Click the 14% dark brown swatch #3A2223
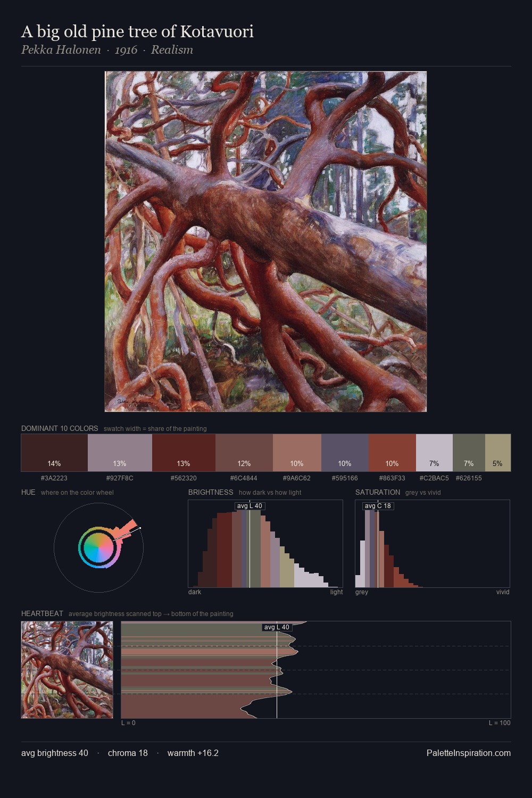 [x=54, y=453]
